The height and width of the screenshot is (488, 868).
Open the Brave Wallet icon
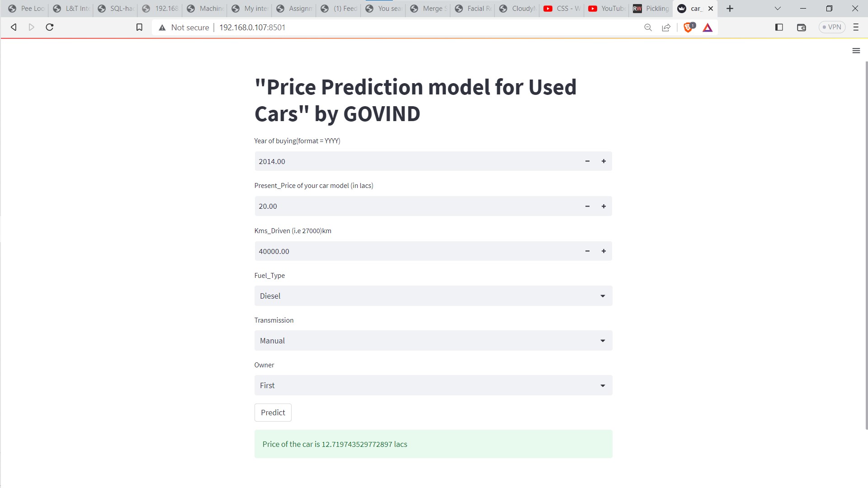[801, 27]
